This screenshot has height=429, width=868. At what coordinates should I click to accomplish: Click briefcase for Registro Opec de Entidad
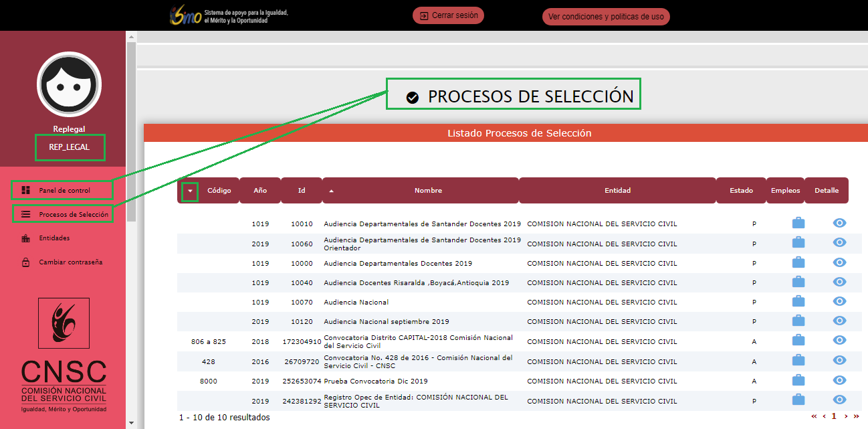click(x=798, y=400)
